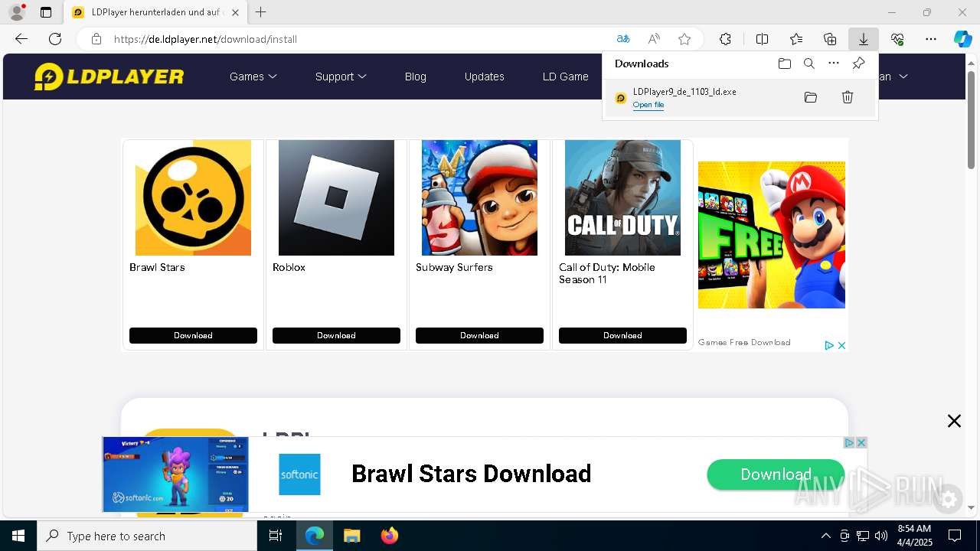The image size is (980, 551).
Task: Open the volume tray icon
Action: click(881, 536)
